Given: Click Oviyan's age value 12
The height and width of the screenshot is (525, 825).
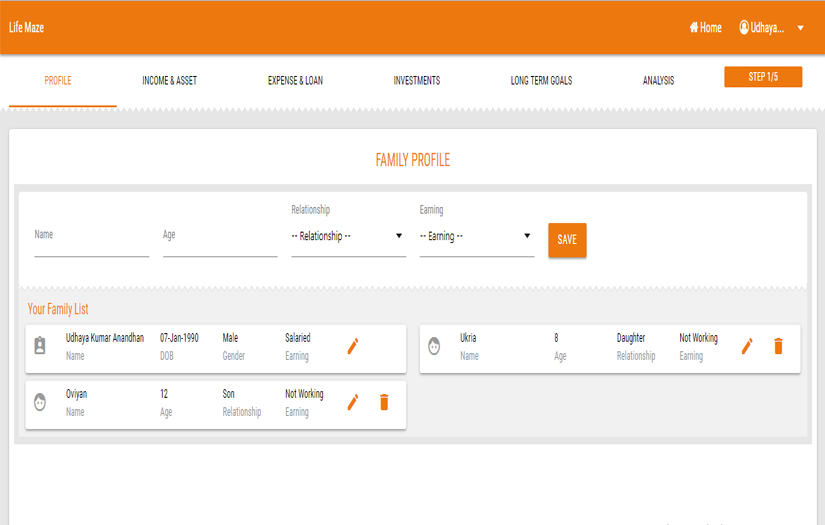Looking at the screenshot, I should tap(164, 394).
